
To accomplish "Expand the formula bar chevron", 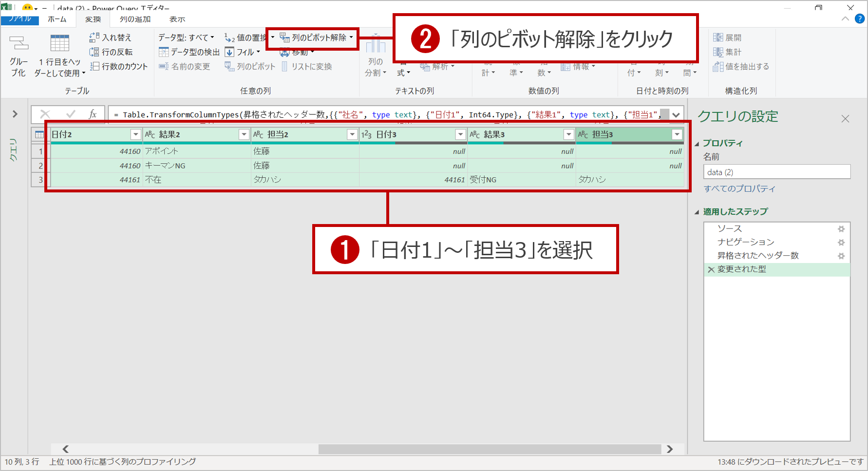I will click(676, 115).
